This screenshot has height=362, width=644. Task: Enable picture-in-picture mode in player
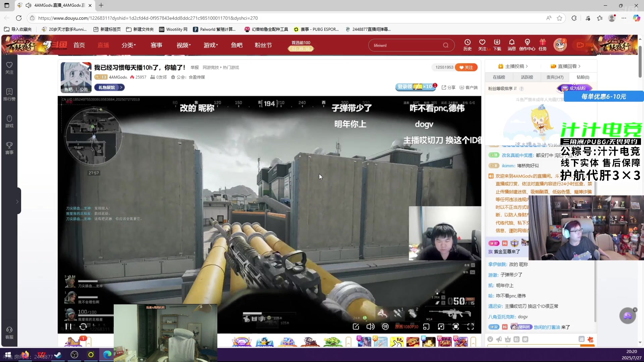(x=441, y=326)
